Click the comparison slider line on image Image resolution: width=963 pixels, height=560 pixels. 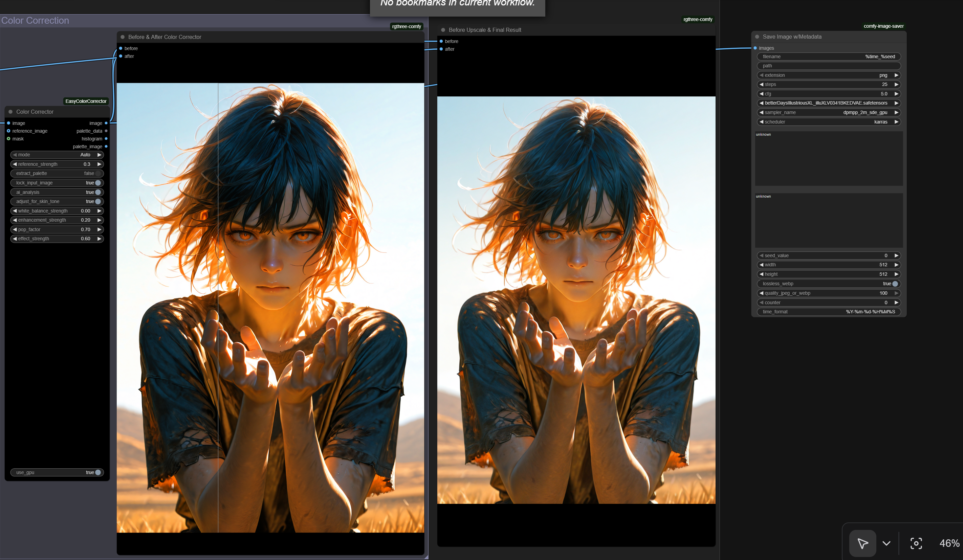[218, 306]
